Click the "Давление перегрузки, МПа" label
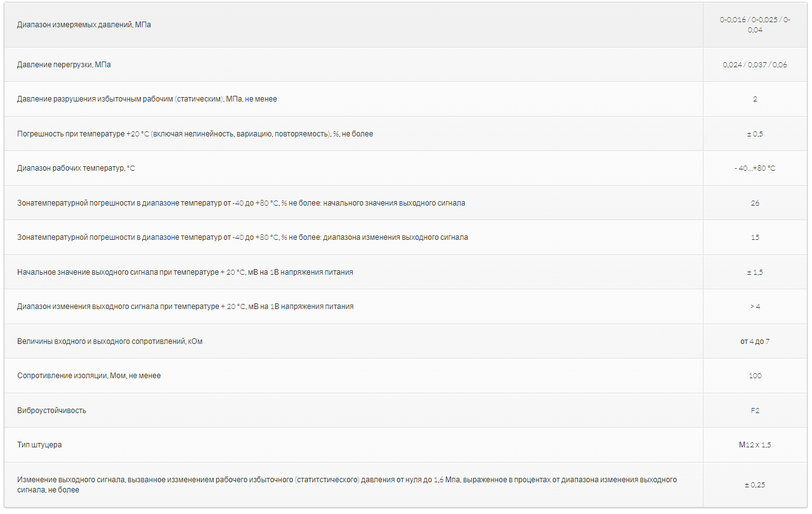Viewport: 812px width, 514px height. coord(64,65)
